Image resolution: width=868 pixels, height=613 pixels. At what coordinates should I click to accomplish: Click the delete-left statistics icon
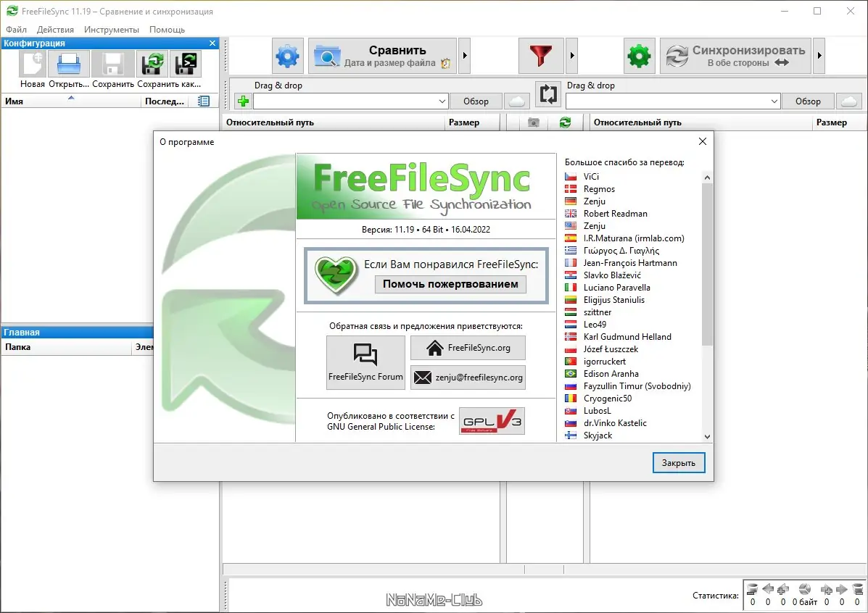[752, 590]
